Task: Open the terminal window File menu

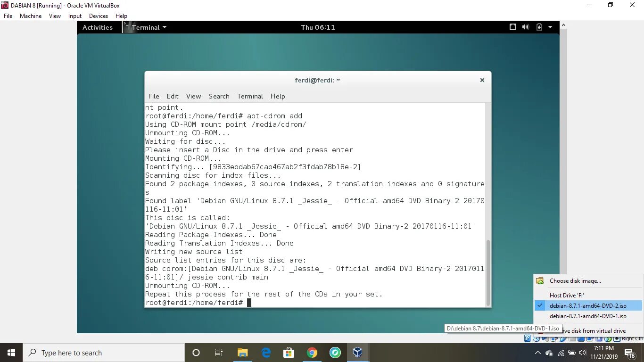Action: point(154,96)
